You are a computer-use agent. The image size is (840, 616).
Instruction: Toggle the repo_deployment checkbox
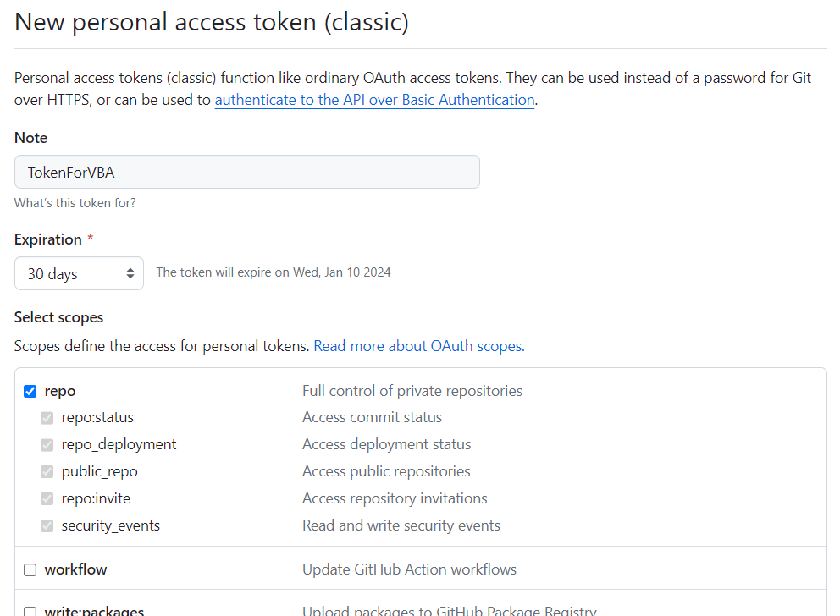[47, 444]
